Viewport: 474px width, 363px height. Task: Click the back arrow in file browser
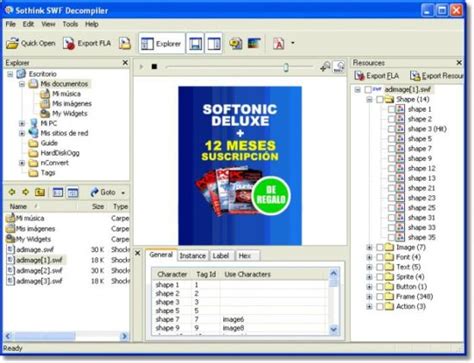pos(12,192)
